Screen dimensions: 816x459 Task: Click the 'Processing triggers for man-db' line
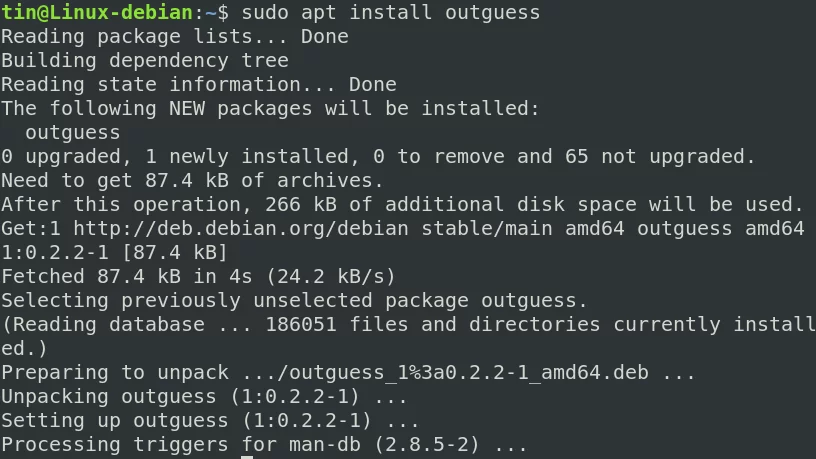point(264,444)
